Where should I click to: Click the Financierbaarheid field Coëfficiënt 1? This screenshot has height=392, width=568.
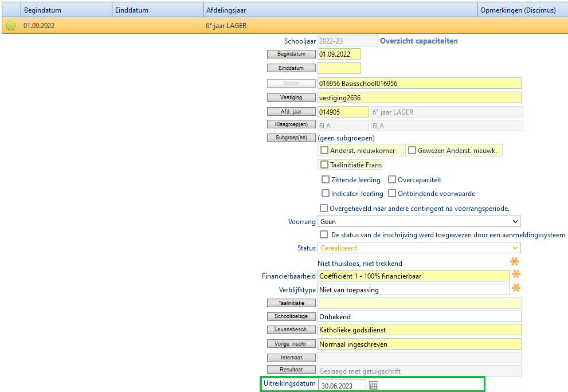pyautogui.click(x=414, y=276)
